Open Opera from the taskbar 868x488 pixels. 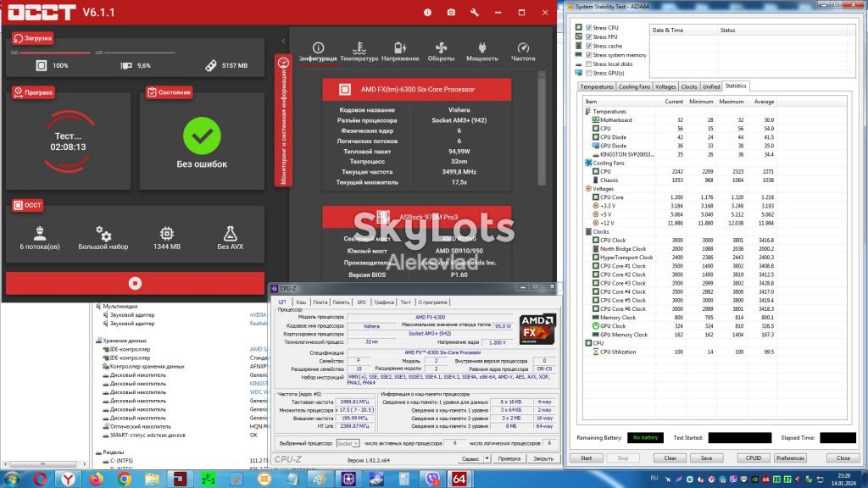click(x=40, y=479)
